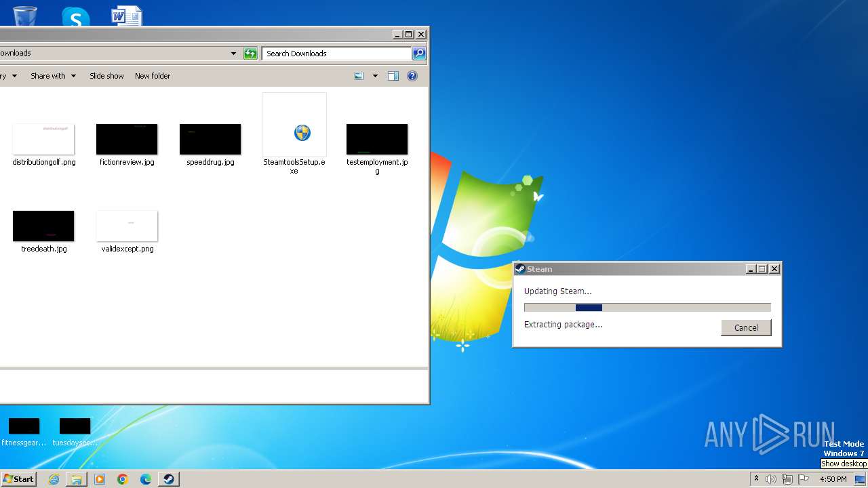Click the Steam logo in dialog title bar

click(x=520, y=269)
